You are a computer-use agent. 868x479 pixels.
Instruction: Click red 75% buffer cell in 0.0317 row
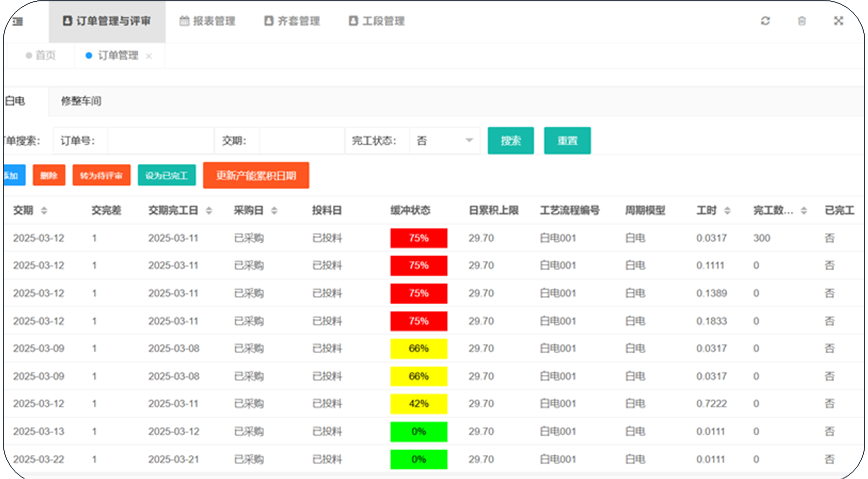(418, 238)
